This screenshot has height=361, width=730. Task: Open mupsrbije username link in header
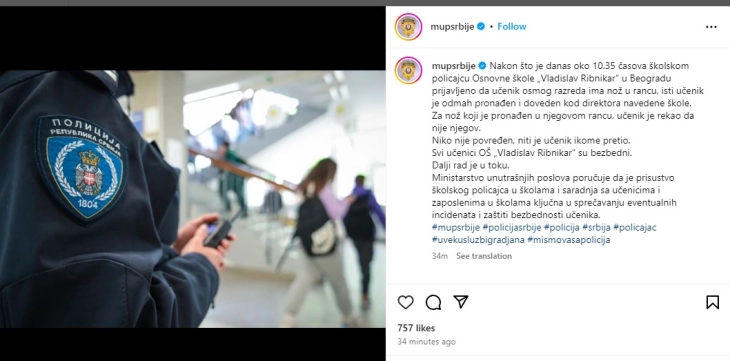pos(452,27)
